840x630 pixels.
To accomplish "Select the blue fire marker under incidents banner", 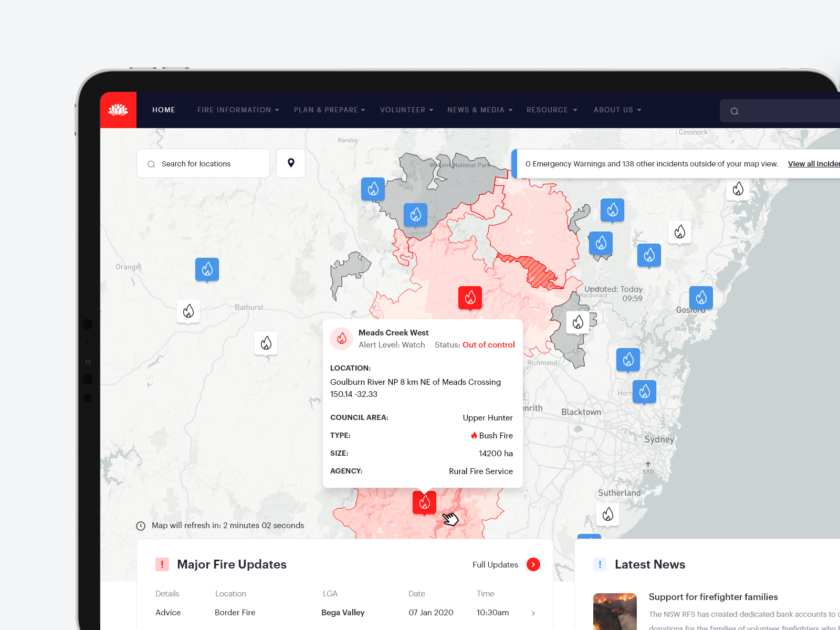I will [612, 210].
